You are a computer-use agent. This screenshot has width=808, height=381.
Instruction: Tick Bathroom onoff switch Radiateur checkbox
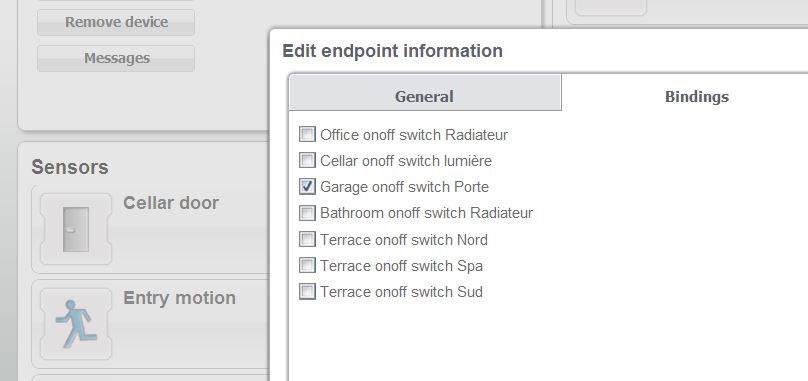[x=307, y=213]
